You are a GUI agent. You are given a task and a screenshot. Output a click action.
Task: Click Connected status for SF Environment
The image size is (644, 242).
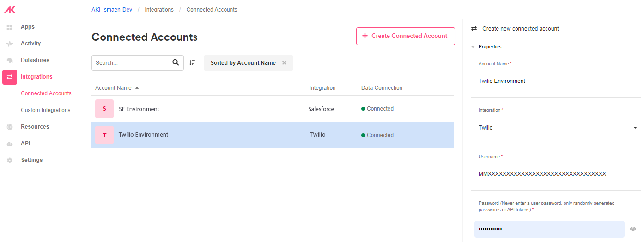(x=377, y=109)
